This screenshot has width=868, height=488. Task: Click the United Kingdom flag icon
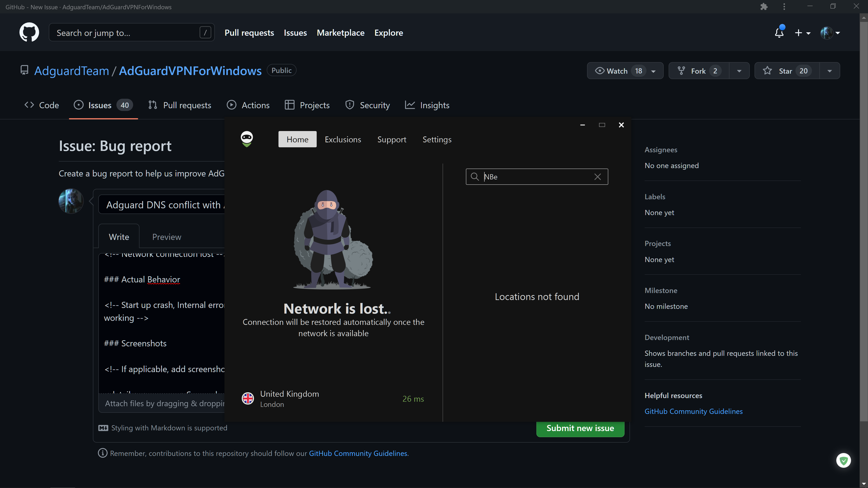coord(248,398)
